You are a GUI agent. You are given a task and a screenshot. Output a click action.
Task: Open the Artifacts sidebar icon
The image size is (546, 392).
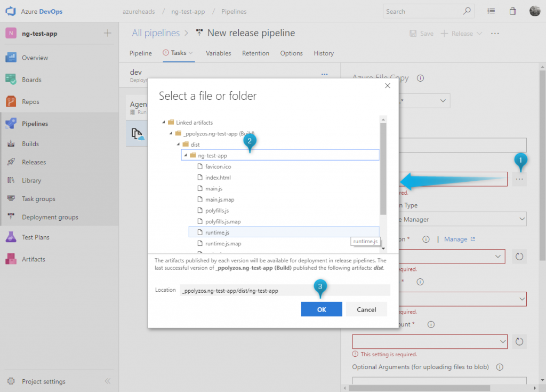(x=11, y=259)
